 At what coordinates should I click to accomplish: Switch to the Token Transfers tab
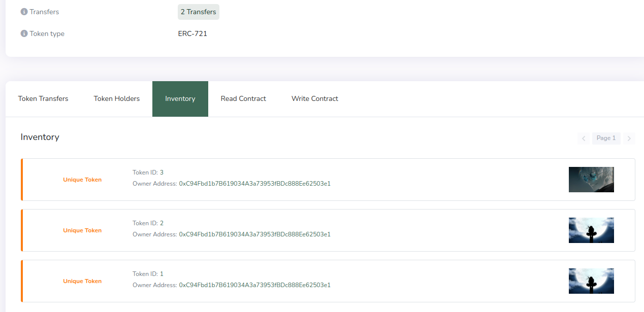(x=43, y=98)
